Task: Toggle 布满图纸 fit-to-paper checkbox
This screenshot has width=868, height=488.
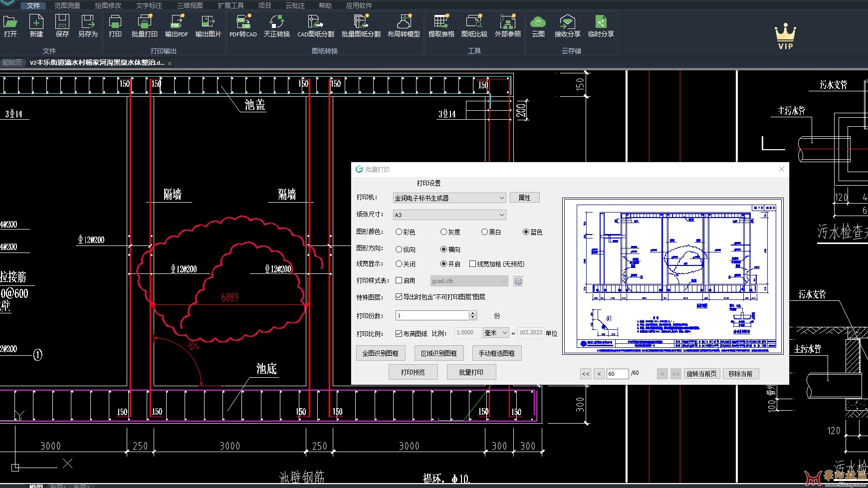Action: 399,333
